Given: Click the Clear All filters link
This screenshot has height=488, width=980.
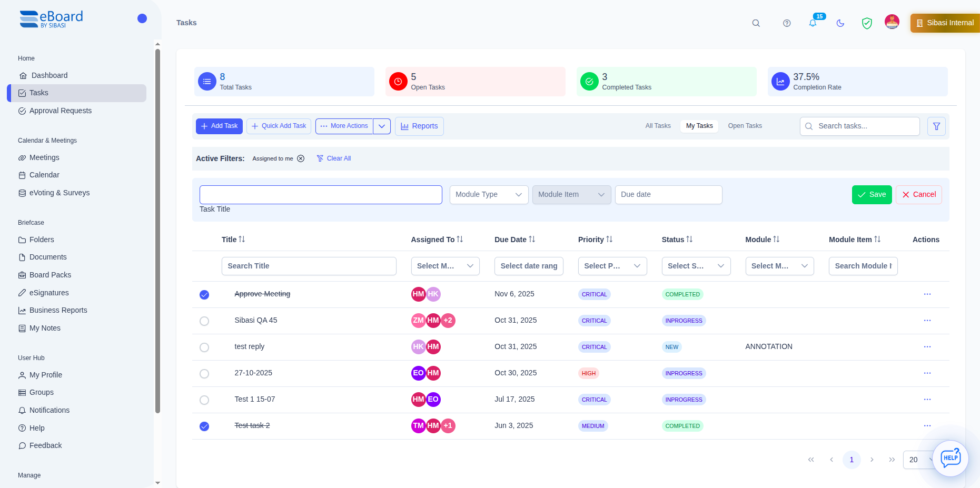Looking at the screenshot, I should click(334, 158).
